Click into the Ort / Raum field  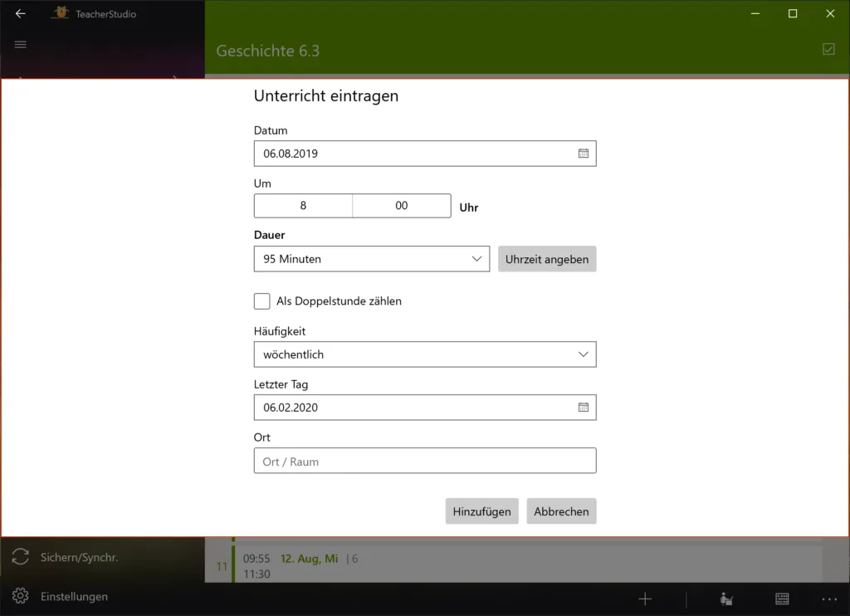pyautogui.click(x=425, y=461)
